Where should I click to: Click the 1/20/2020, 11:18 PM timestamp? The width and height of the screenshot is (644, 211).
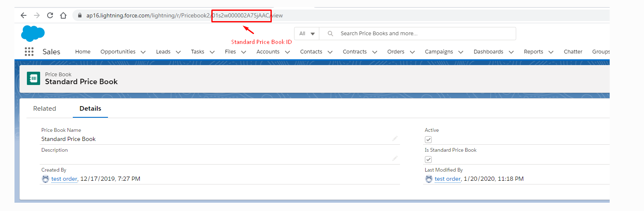494,179
